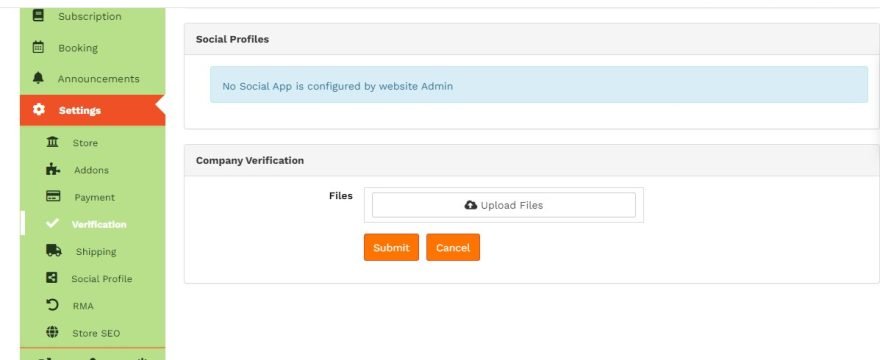This screenshot has height=360, width=880.
Task: Click the Addons puzzle piece icon
Action: tap(53, 169)
